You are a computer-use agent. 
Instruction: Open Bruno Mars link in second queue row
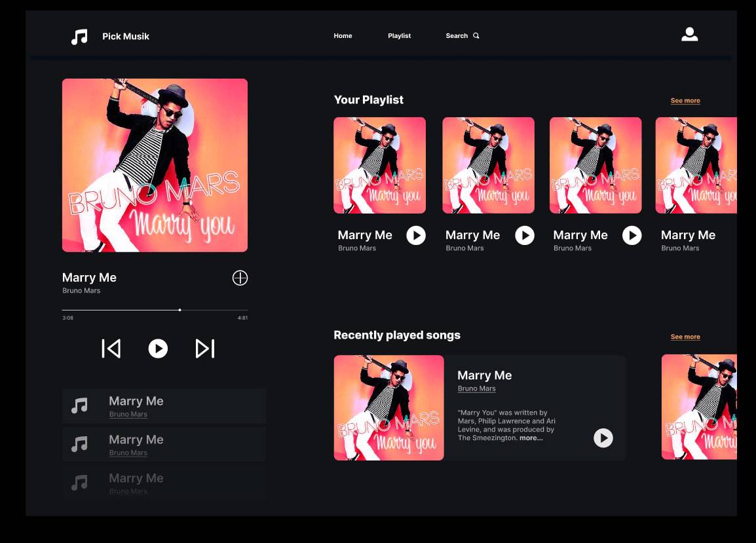pyautogui.click(x=128, y=453)
